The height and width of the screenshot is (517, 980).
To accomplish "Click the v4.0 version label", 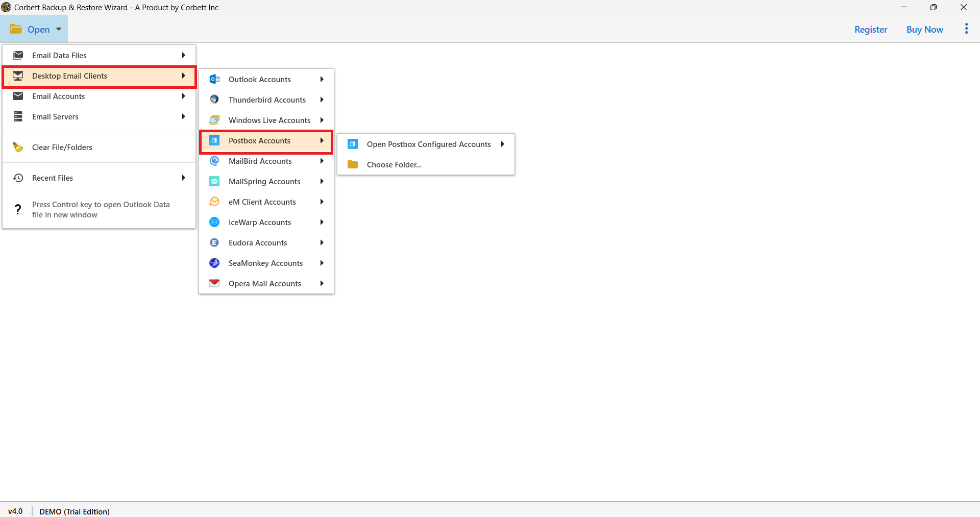I will coord(15,511).
